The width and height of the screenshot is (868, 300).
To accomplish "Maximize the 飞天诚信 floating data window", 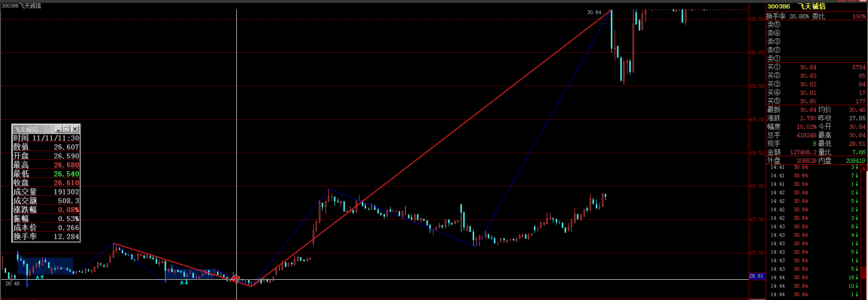I will (67, 129).
